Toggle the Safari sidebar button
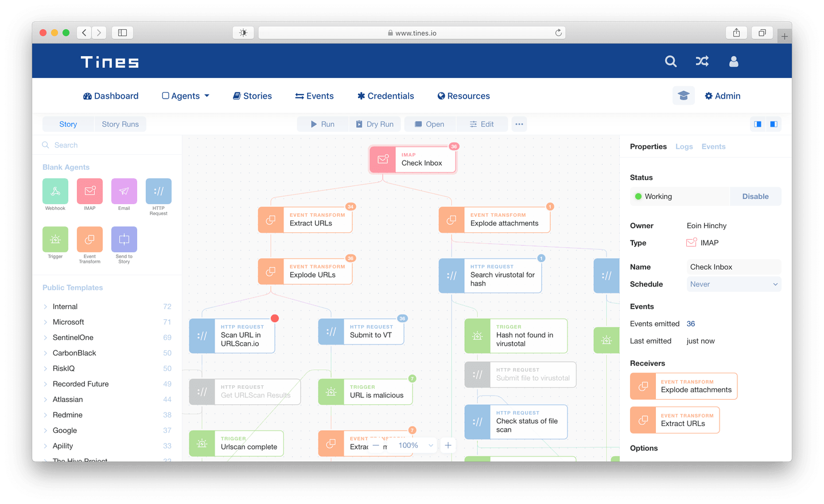 click(122, 33)
